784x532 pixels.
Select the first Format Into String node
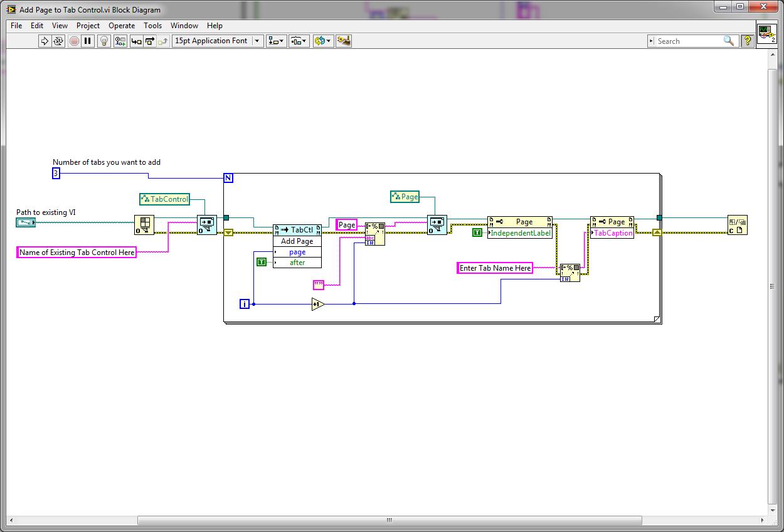[x=375, y=234]
